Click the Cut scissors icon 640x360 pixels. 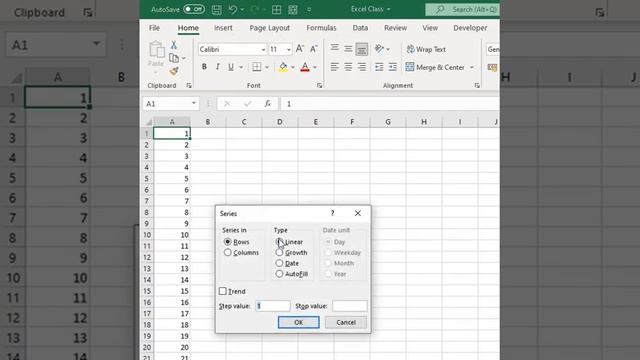(174, 45)
